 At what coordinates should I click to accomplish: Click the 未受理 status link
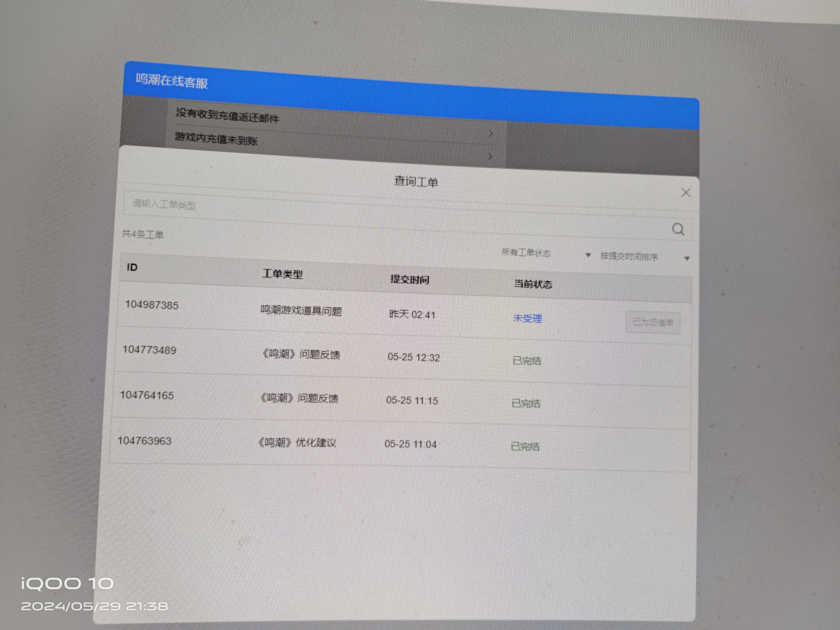pos(527,318)
